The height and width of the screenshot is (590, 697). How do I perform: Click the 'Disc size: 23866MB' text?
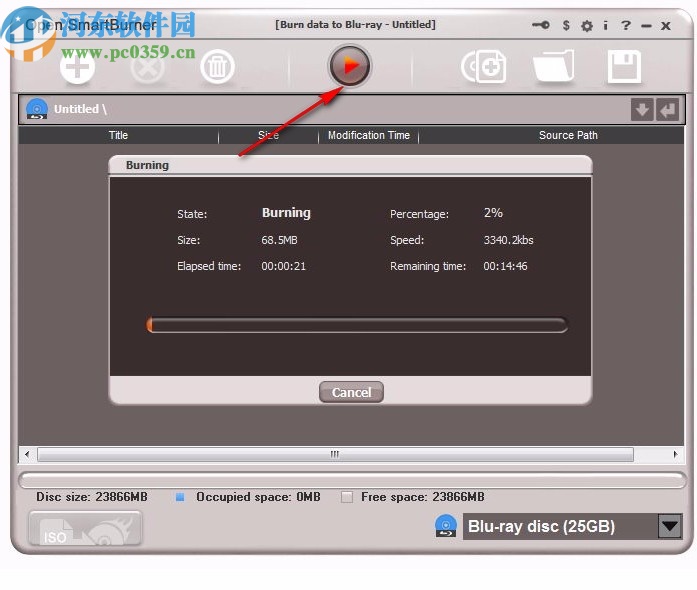point(92,497)
